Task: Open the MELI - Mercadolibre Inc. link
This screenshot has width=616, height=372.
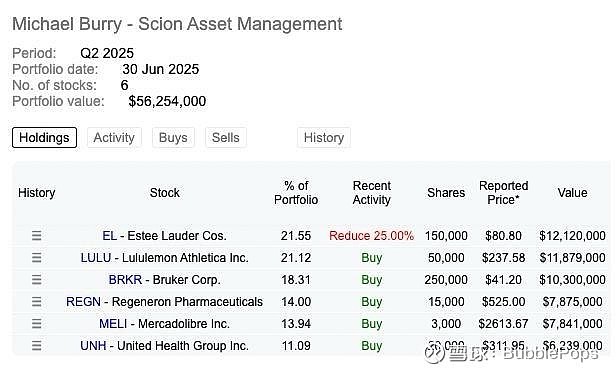Action: tap(165, 324)
